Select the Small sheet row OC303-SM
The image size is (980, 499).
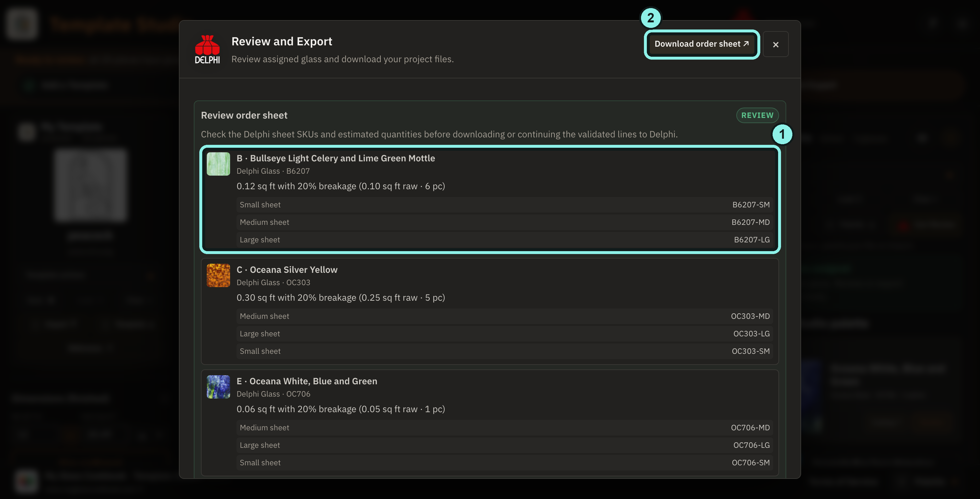click(505, 351)
